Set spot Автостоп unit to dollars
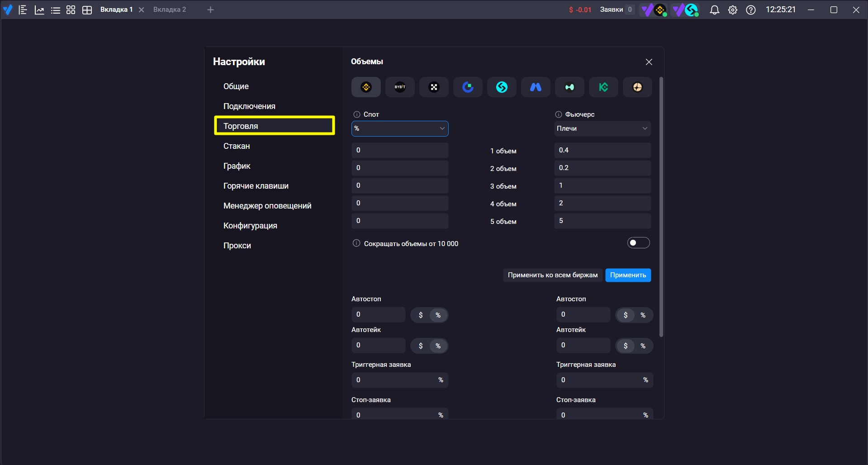 [421, 315]
